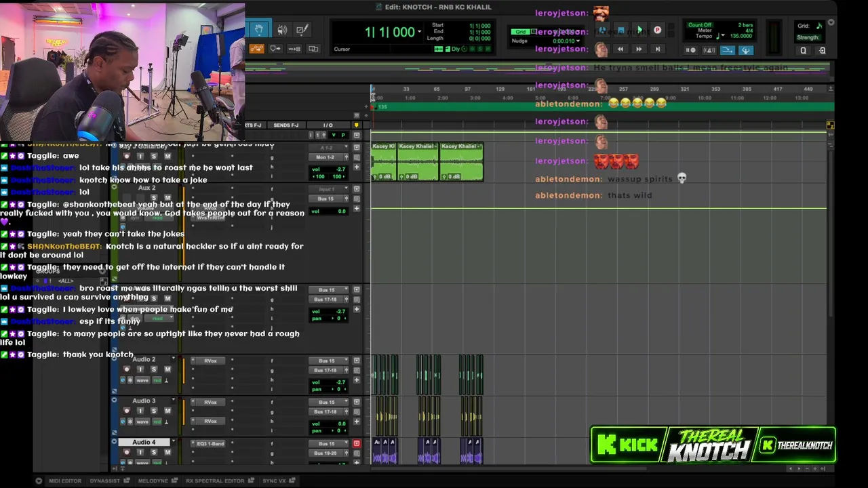Click the Go to End transport button
Image resolution: width=868 pixels, height=488 pixels.
click(x=656, y=49)
